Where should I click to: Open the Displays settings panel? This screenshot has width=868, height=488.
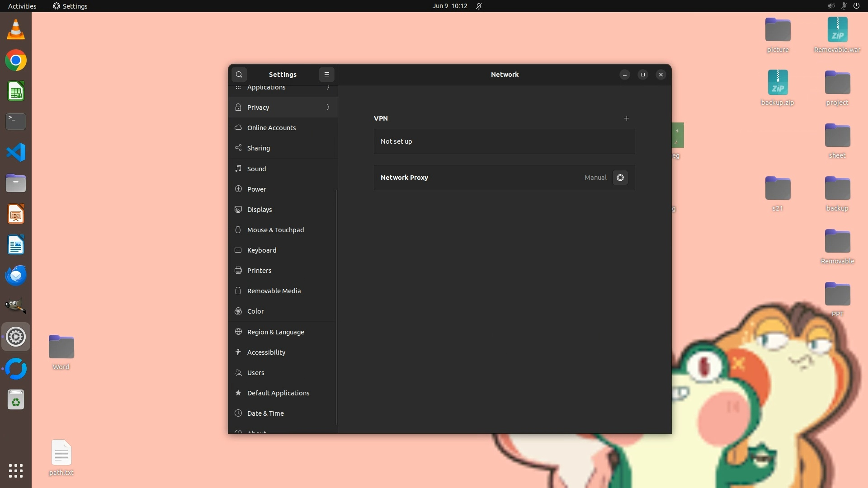click(259, 210)
